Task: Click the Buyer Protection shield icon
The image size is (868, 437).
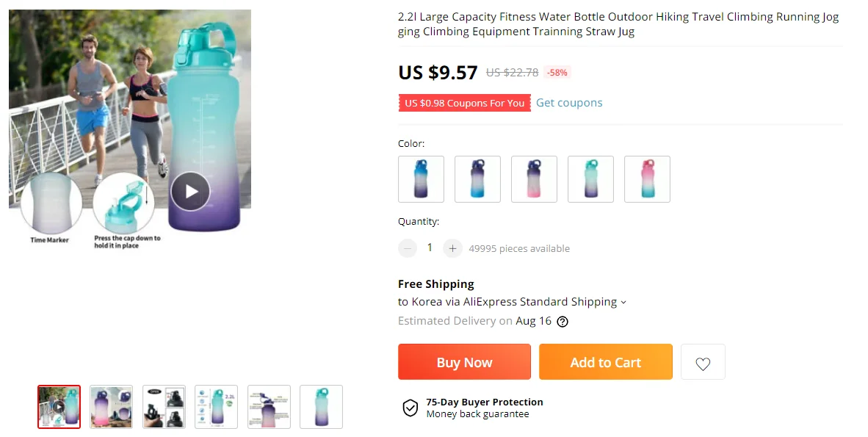Action: click(x=410, y=408)
